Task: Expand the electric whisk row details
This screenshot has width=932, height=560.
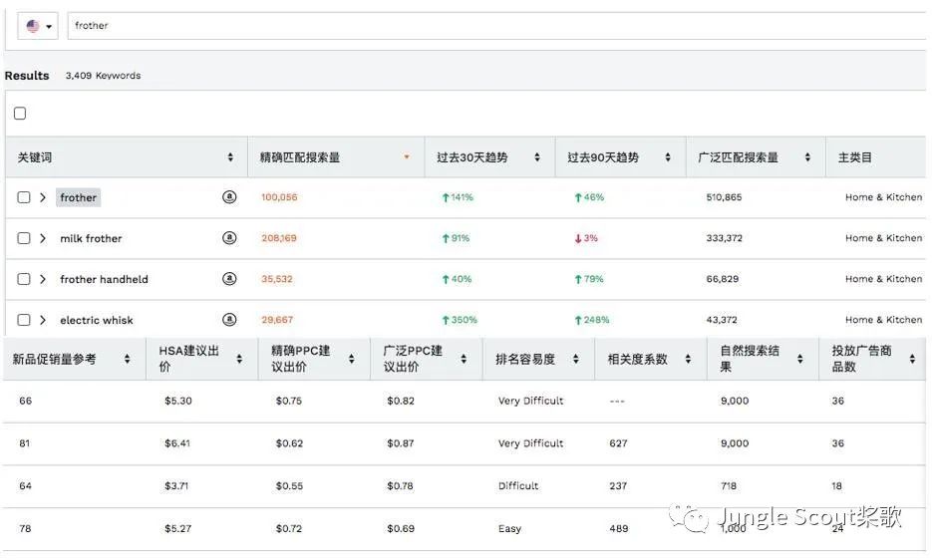Action: pos(43,320)
